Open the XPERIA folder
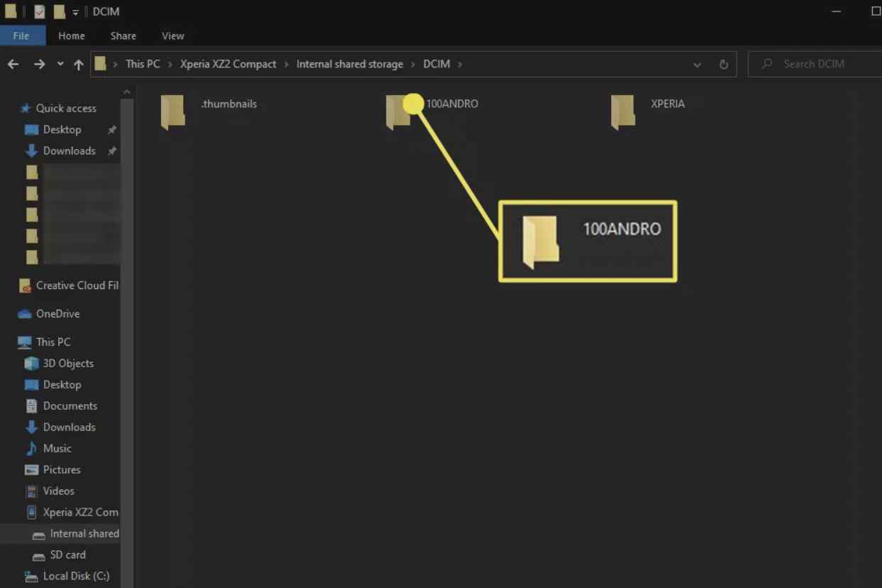 (x=648, y=111)
